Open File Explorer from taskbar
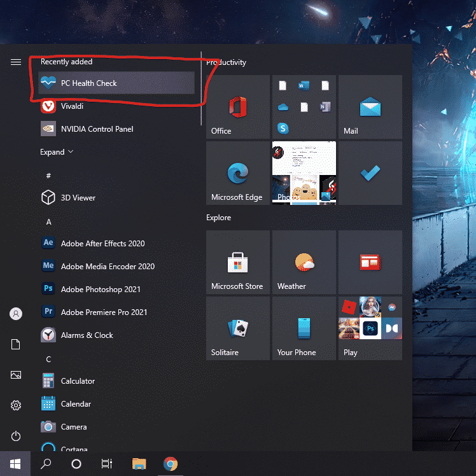The height and width of the screenshot is (476, 476). point(139,463)
